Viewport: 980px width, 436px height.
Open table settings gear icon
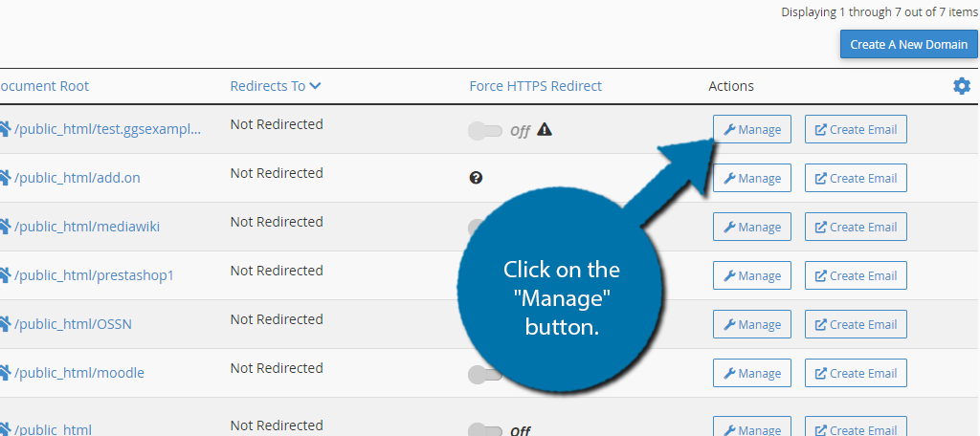point(961,86)
